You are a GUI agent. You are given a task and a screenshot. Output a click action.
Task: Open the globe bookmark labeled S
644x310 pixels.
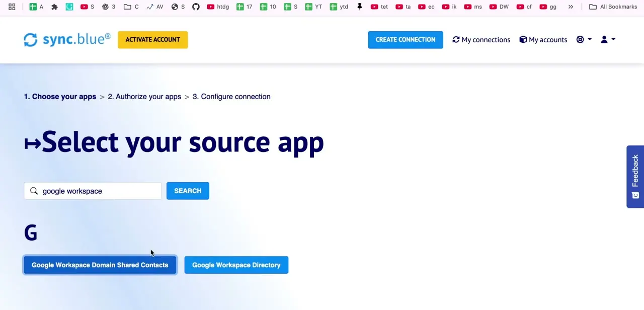click(x=178, y=7)
